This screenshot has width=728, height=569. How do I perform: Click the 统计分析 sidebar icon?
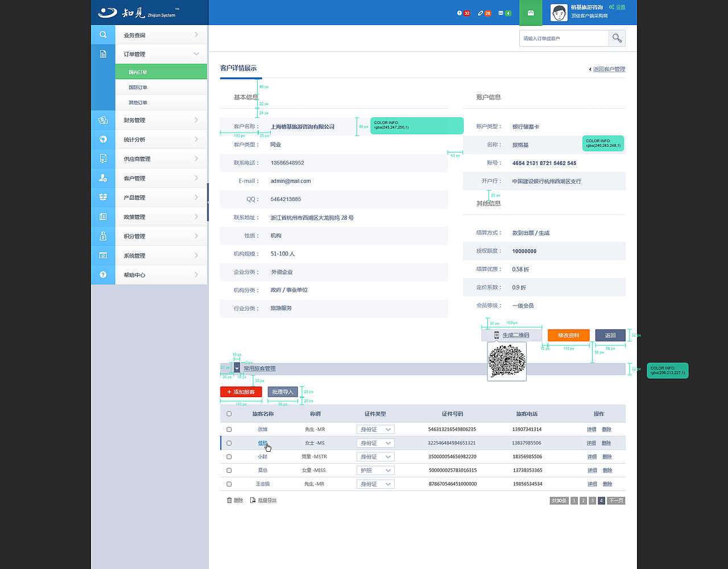click(103, 139)
